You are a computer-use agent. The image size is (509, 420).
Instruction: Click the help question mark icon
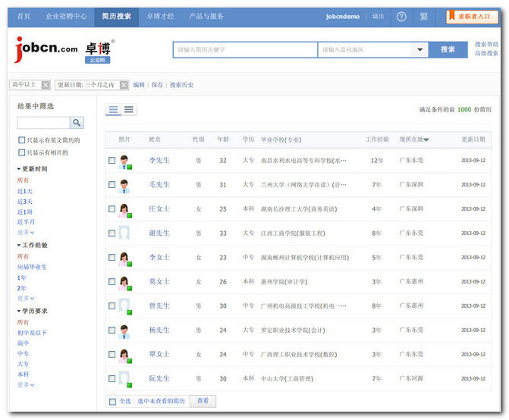(x=401, y=16)
